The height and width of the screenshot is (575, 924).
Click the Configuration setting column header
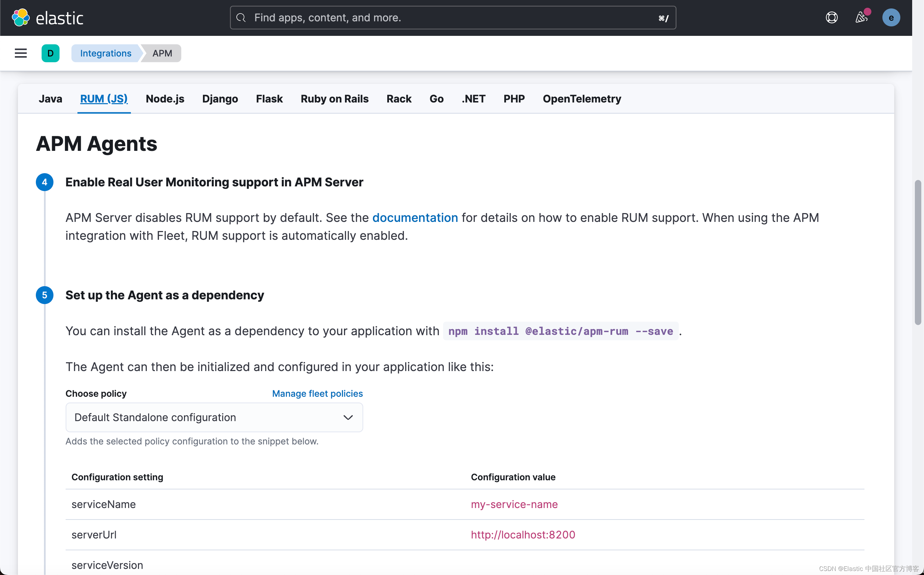(x=117, y=477)
